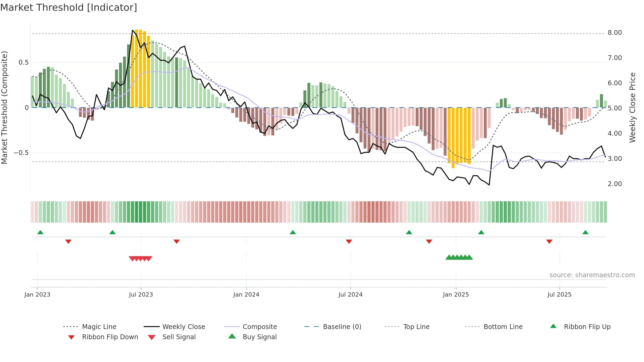Click the Weekly Close Price axis title

[632, 108]
